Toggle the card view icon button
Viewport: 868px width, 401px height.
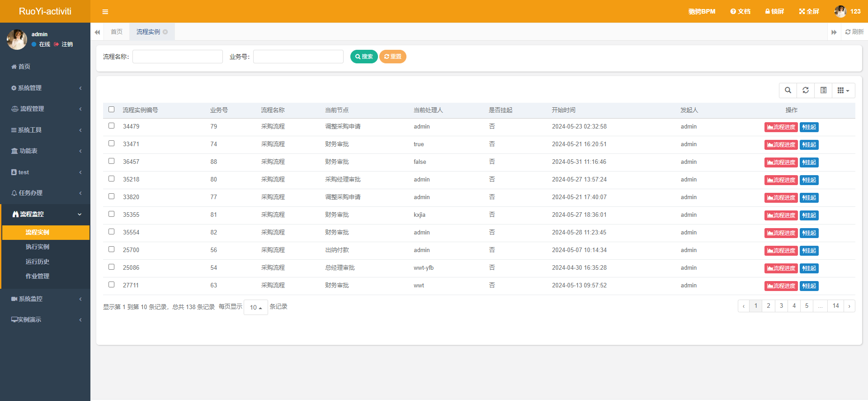pos(823,91)
